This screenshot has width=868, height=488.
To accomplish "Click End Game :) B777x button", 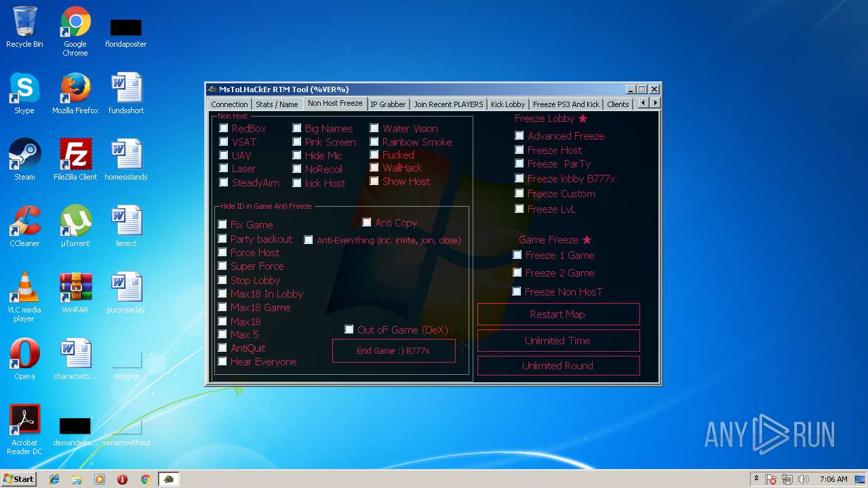I will pos(393,351).
